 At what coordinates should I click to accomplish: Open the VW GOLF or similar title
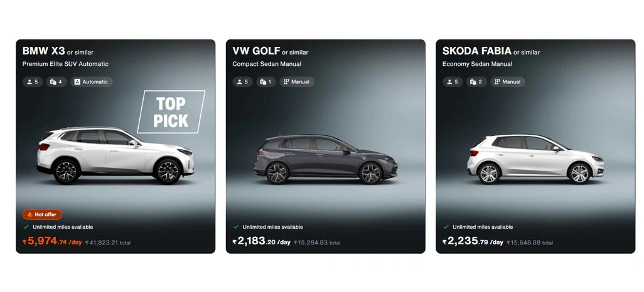click(x=271, y=51)
